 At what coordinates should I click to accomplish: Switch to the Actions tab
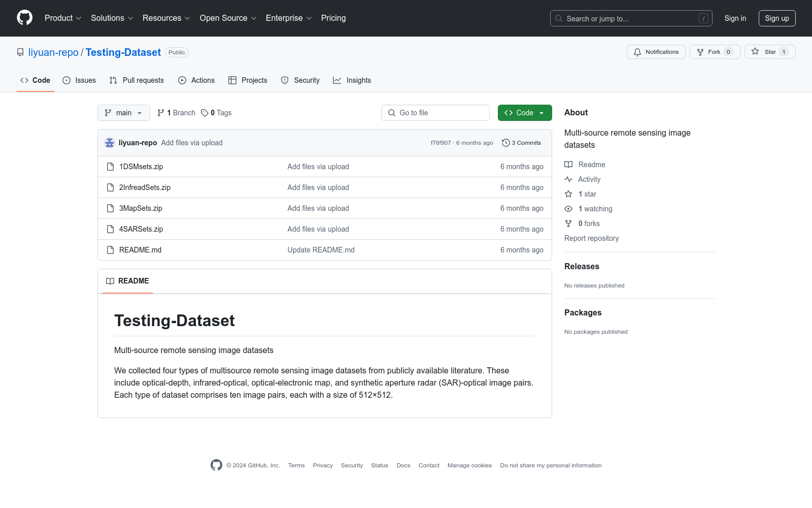(x=196, y=80)
